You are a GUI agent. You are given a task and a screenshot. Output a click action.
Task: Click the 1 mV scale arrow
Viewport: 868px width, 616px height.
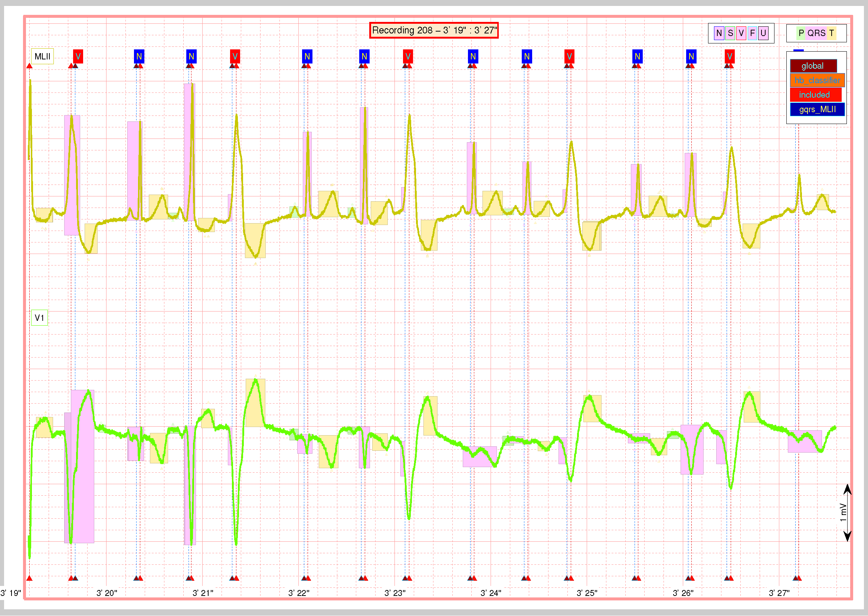(847, 512)
